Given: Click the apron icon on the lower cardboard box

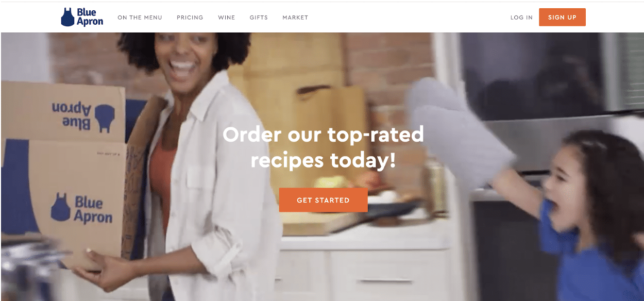Looking at the screenshot, I should click(60, 207).
